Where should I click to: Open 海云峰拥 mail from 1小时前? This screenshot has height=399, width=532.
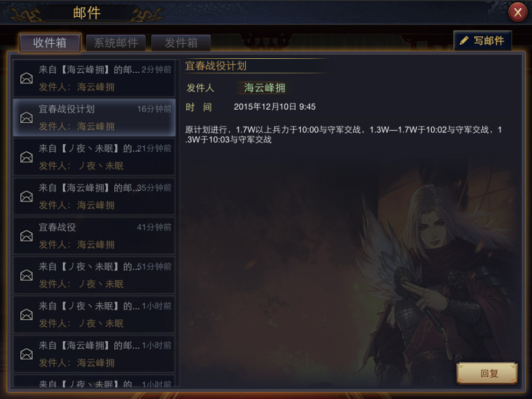[94, 354]
